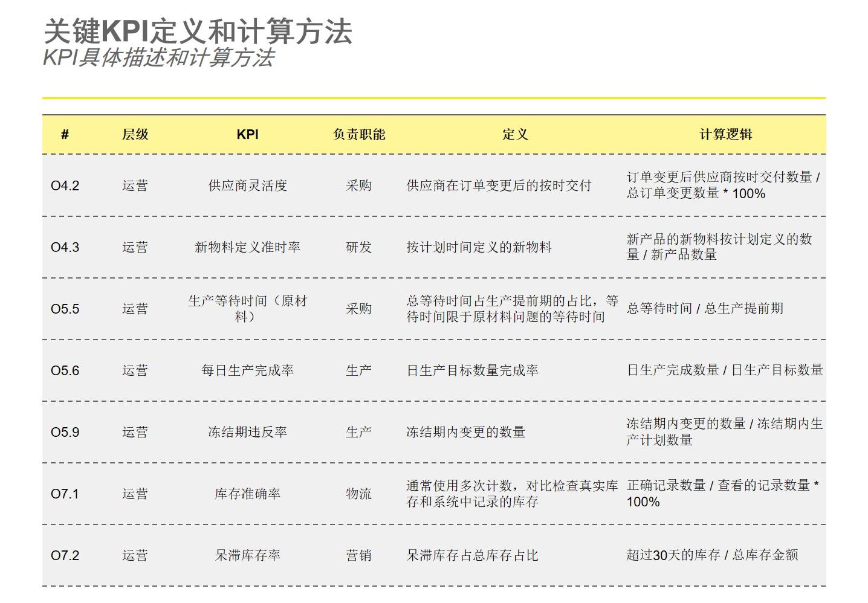Click formula starting 新产品的新物料按计划定义
The width and height of the screenshot is (868, 603).
tap(719, 247)
